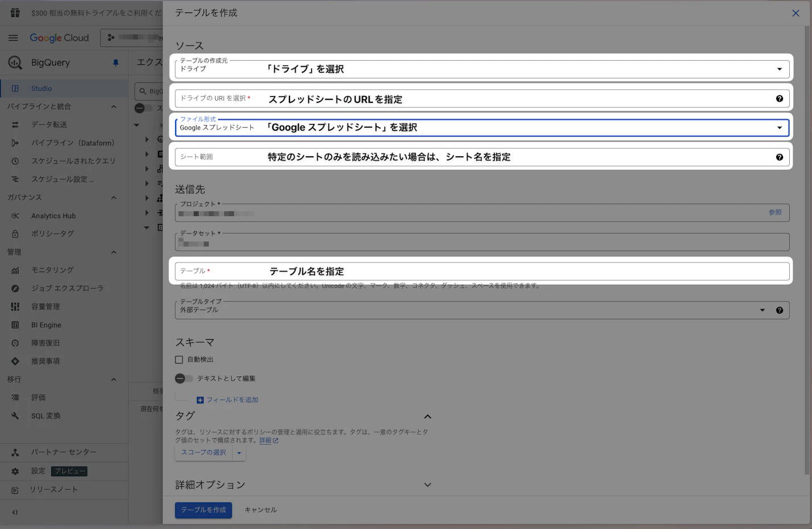Select データ転送 in the sidebar
The image size is (812, 529).
[x=49, y=124]
